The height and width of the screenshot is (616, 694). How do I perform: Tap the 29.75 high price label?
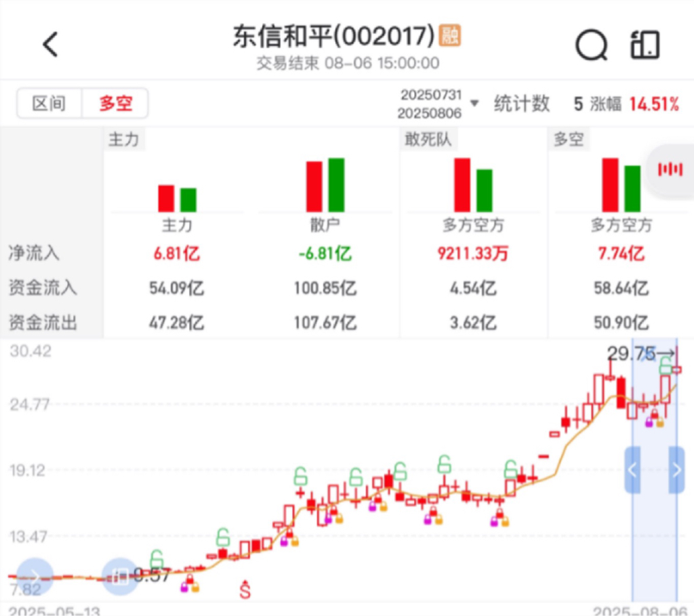[x=631, y=354]
